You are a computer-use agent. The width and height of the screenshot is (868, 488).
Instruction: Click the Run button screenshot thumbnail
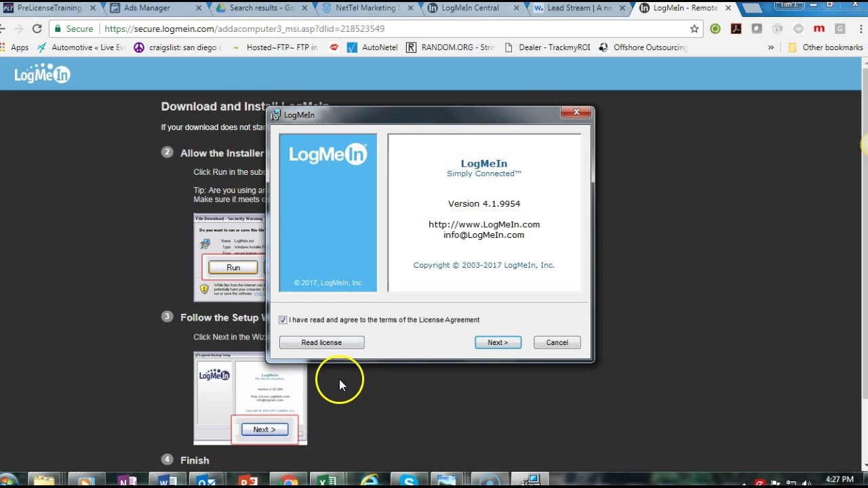233,267
